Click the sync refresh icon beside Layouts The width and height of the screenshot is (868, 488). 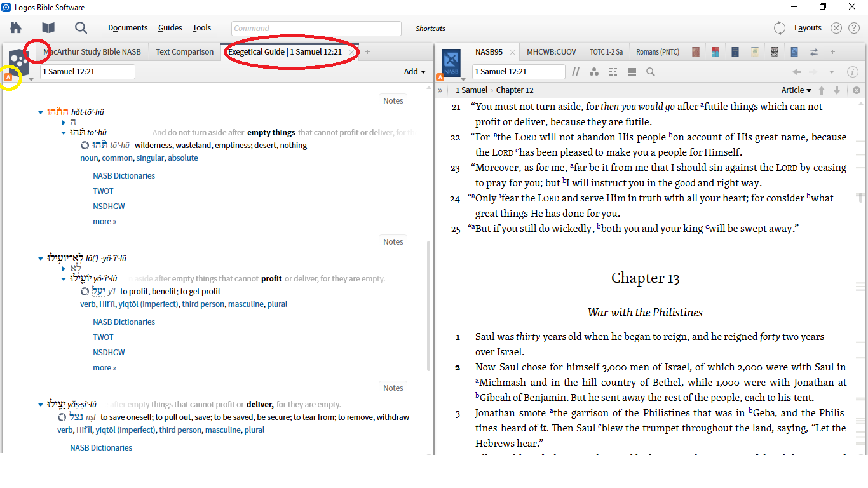click(780, 28)
